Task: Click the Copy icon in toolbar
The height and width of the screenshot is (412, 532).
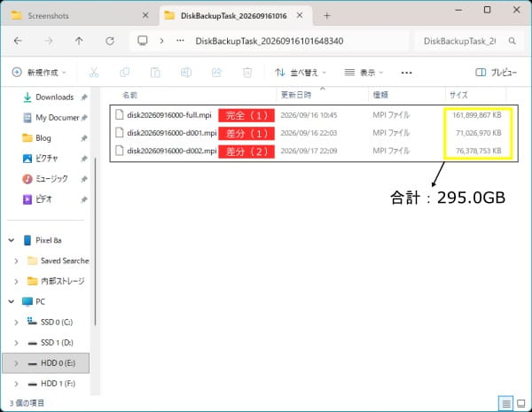Action: [124, 73]
